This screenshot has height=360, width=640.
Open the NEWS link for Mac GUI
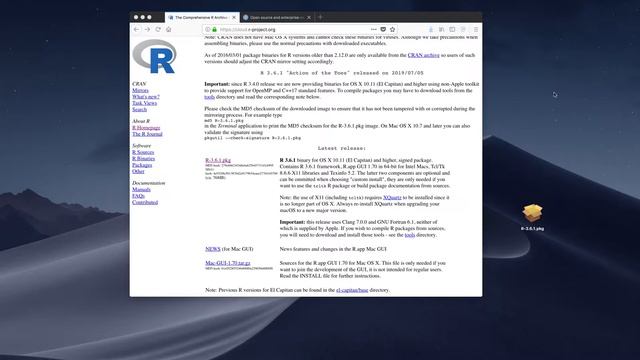tap(213, 249)
